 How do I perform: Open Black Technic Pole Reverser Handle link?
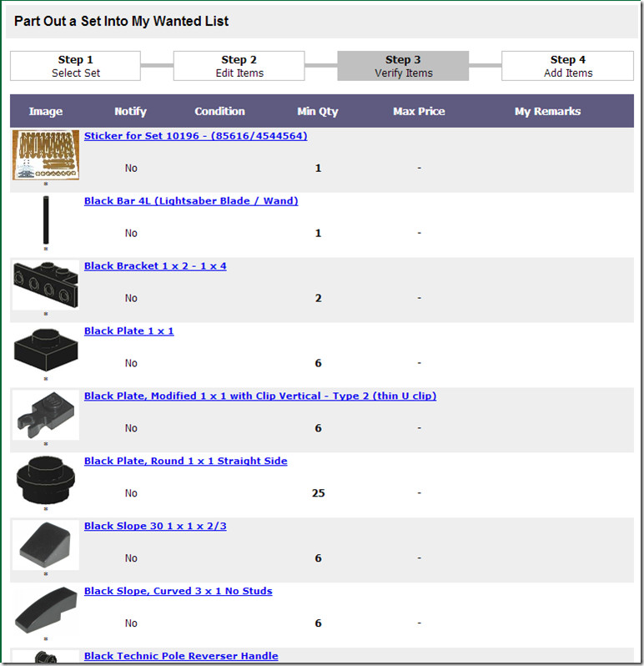(181, 657)
